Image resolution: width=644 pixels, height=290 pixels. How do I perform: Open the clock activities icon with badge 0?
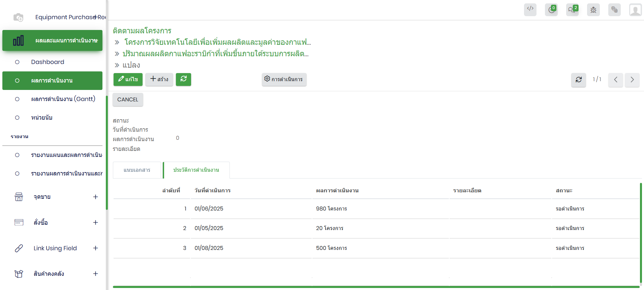[551, 9]
